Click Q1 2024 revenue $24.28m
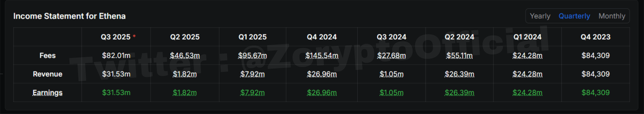The width and height of the screenshot is (644, 114). tap(528, 74)
